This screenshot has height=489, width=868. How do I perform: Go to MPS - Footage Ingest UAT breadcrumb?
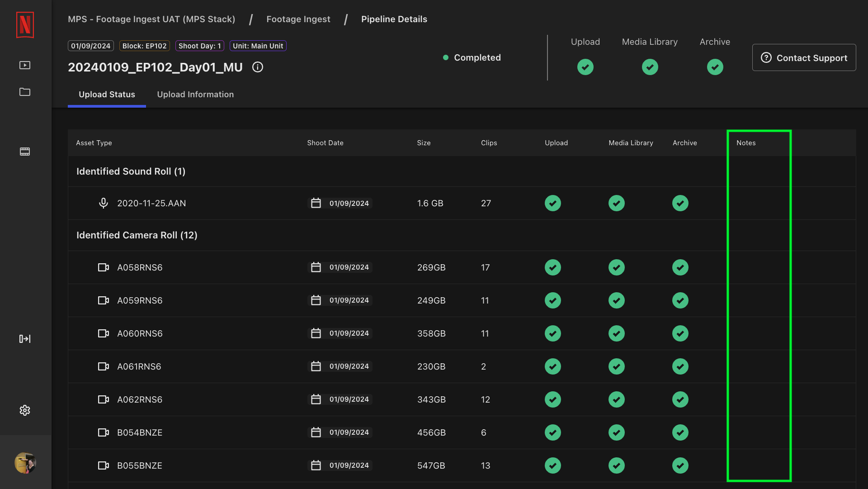(x=151, y=19)
